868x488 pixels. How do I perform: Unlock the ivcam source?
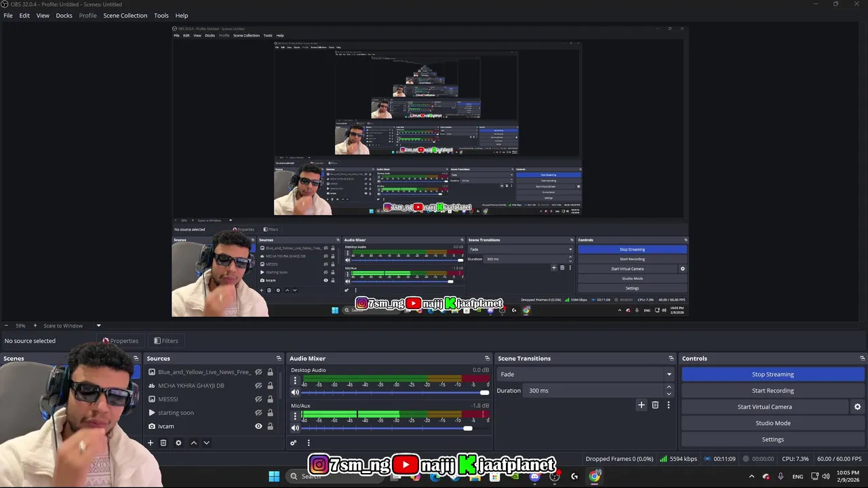270,426
